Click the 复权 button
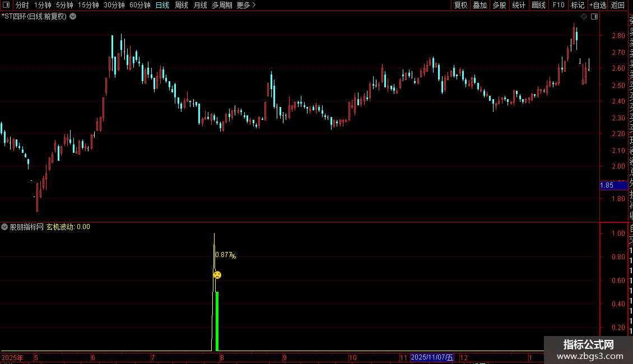633x364 pixels. pos(460,5)
